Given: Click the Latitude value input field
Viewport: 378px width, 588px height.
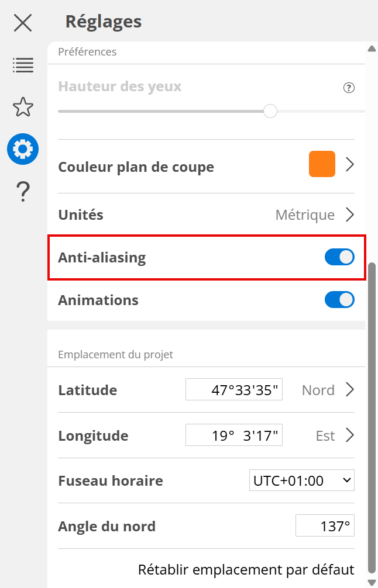Looking at the screenshot, I should pos(234,390).
